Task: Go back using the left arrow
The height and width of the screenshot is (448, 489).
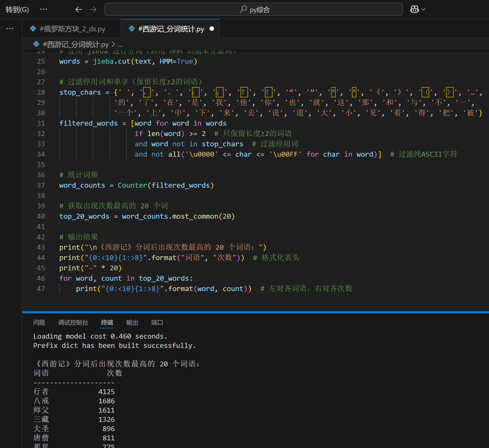Action: 79,10
